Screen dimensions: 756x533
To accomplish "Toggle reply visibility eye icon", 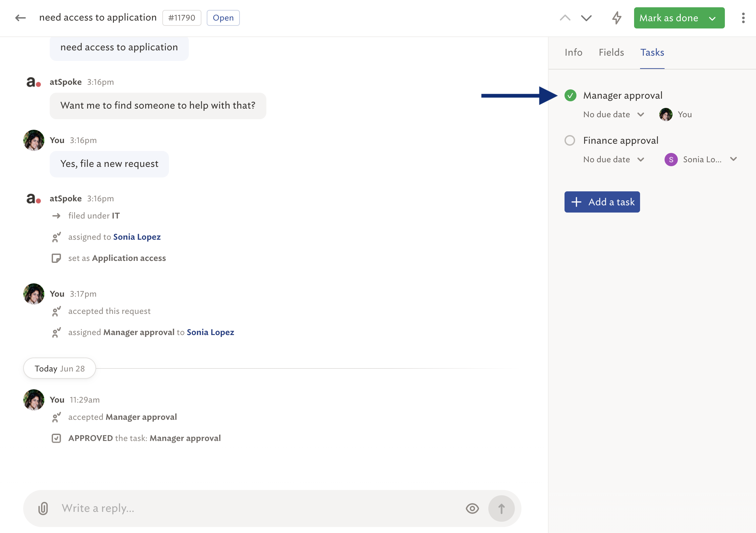I will 472,508.
